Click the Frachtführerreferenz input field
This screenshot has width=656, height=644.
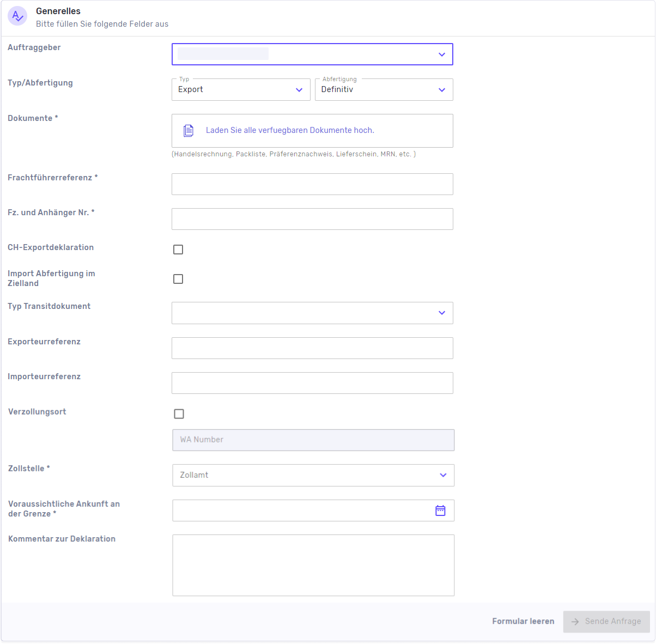[x=312, y=184]
